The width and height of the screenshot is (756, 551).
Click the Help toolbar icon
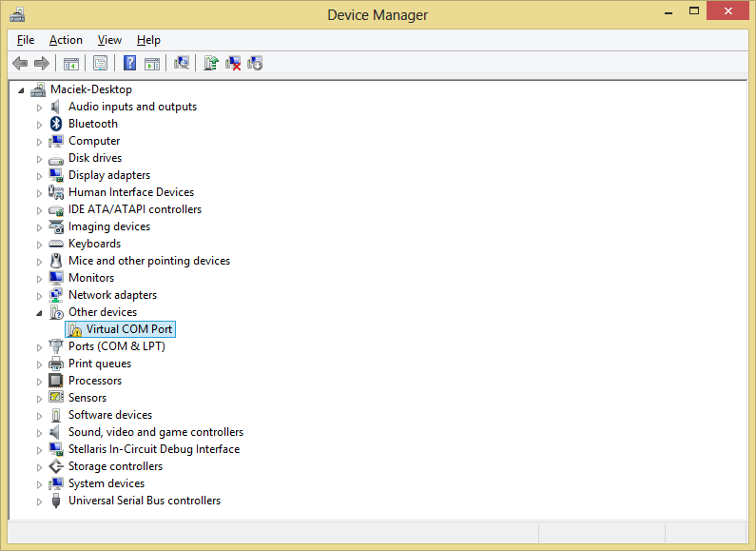pos(129,63)
